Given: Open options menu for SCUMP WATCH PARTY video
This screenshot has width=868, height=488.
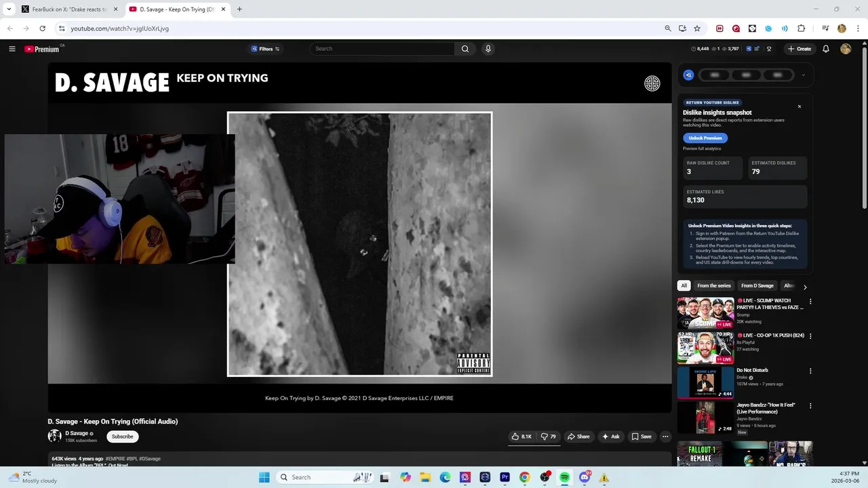Looking at the screenshot, I should (x=810, y=302).
